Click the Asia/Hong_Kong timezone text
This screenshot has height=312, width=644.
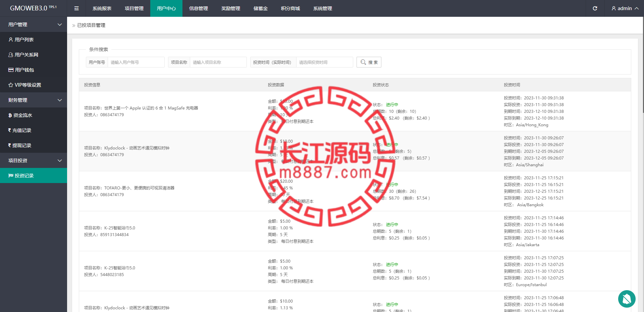532,125
